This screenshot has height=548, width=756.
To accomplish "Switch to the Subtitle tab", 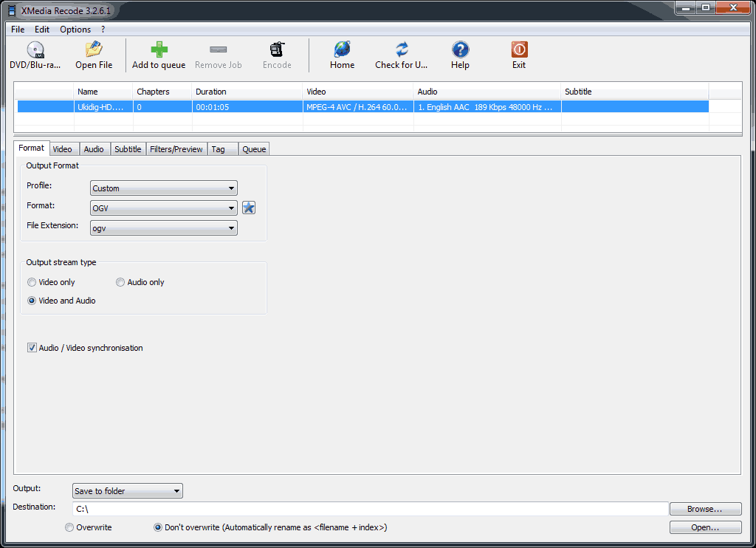I will (128, 149).
